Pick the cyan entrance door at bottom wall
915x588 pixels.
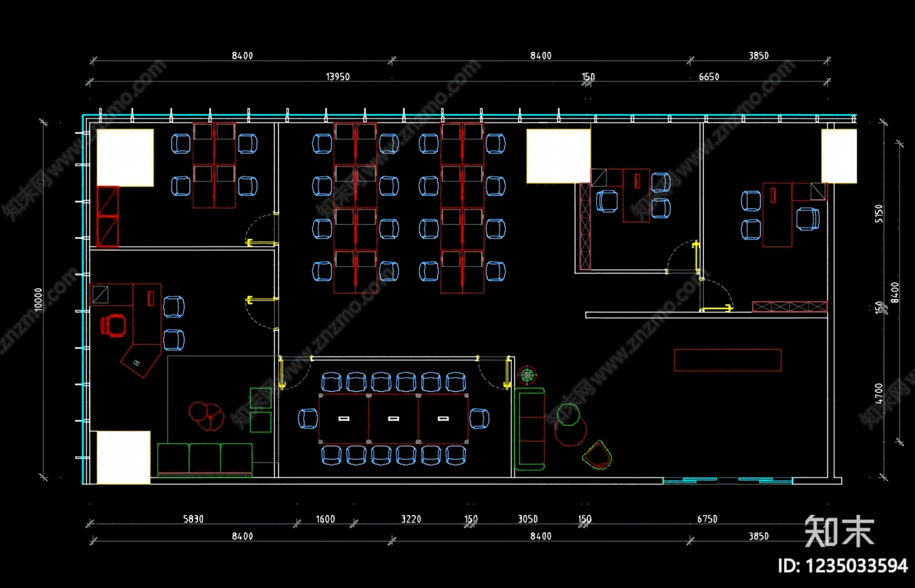pyautogui.click(x=727, y=481)
